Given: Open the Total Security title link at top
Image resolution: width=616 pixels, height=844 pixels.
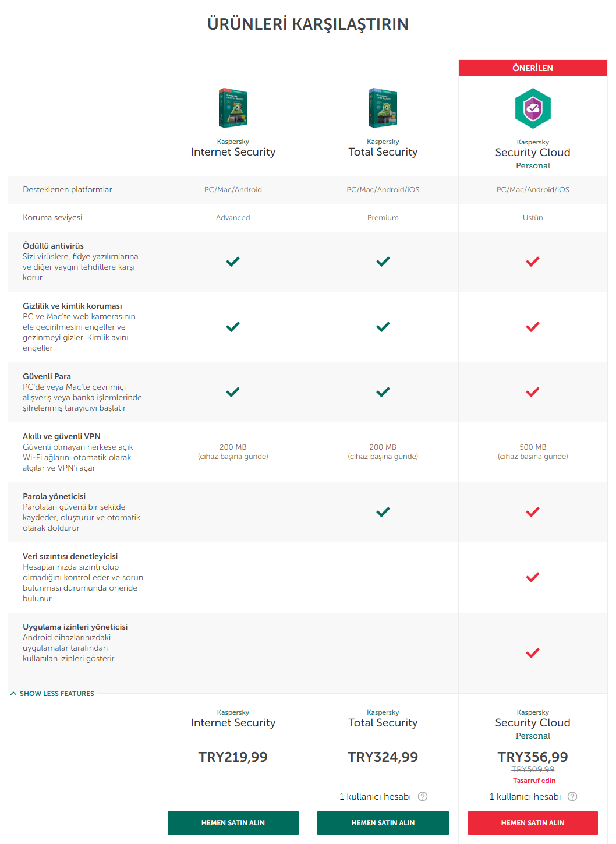Looking at the screenshot, I should [x=383, y=152].
